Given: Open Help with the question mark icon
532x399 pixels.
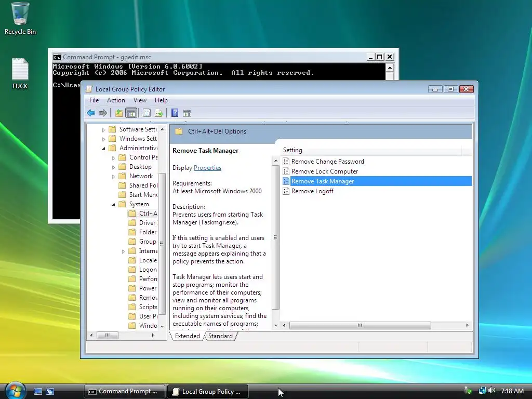Looking at the screenshot, I should coord(175,113).
